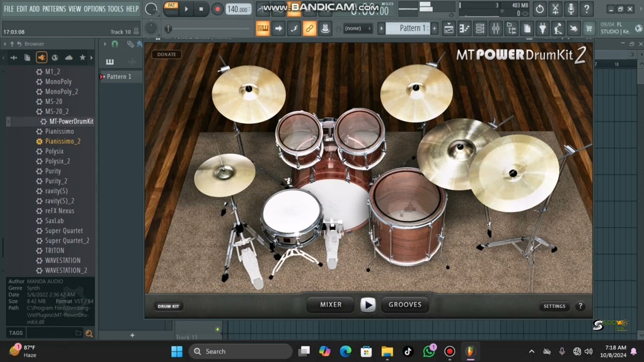Click the microphone one-click recording icon
Screen dimensions: 644x362
[x=571, y=9]
